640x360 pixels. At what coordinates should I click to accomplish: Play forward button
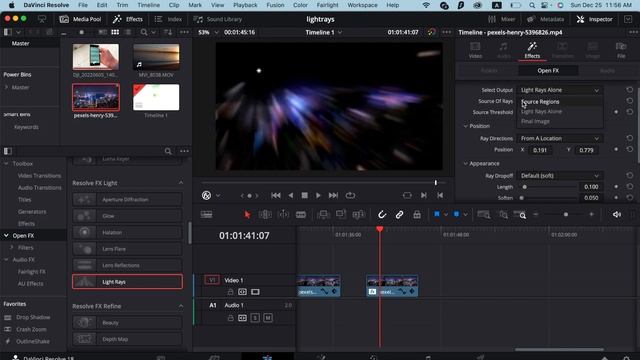[x=318, y=196]
